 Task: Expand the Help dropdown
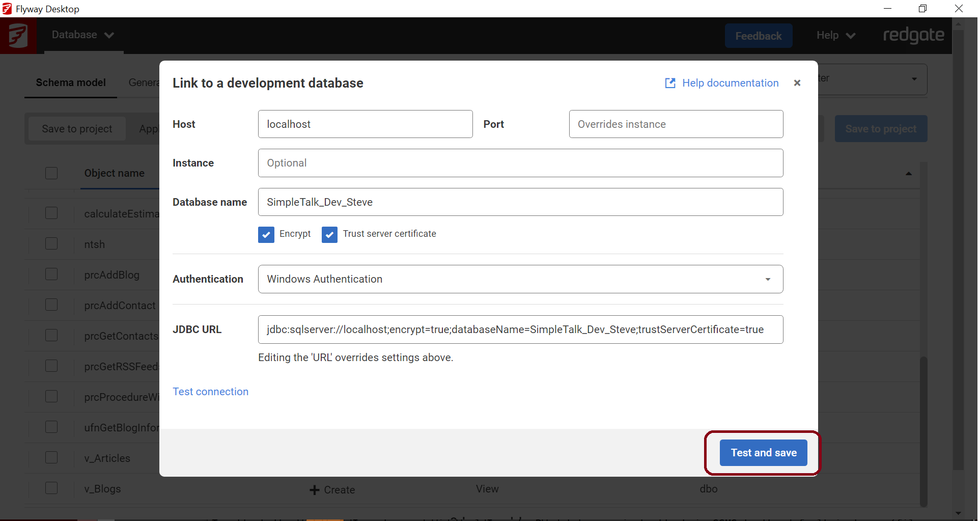point(834,35)
